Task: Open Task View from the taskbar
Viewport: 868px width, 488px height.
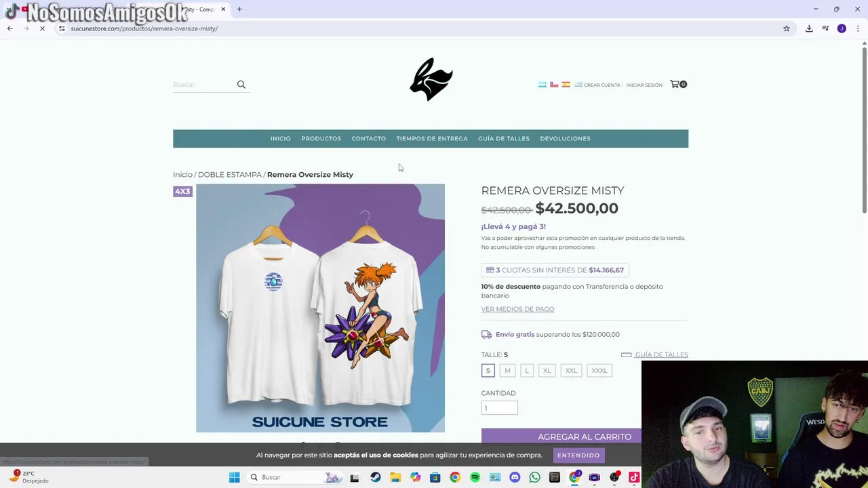Action: tap(354, 477)
